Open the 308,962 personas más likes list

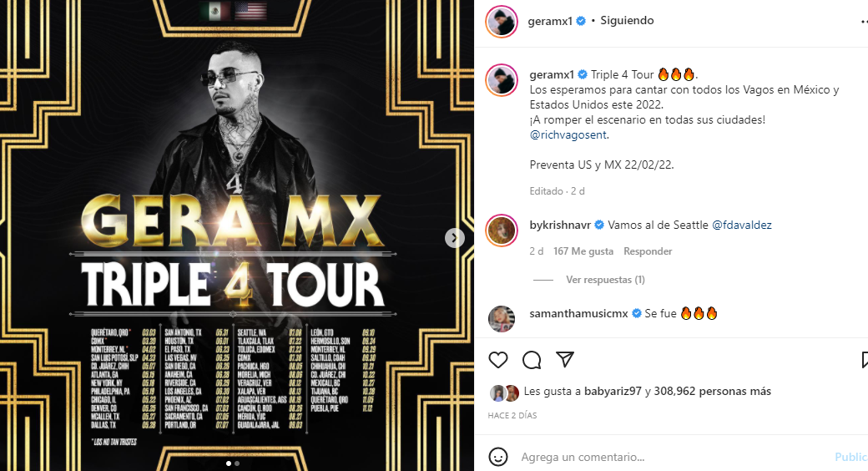pos(713,391)
